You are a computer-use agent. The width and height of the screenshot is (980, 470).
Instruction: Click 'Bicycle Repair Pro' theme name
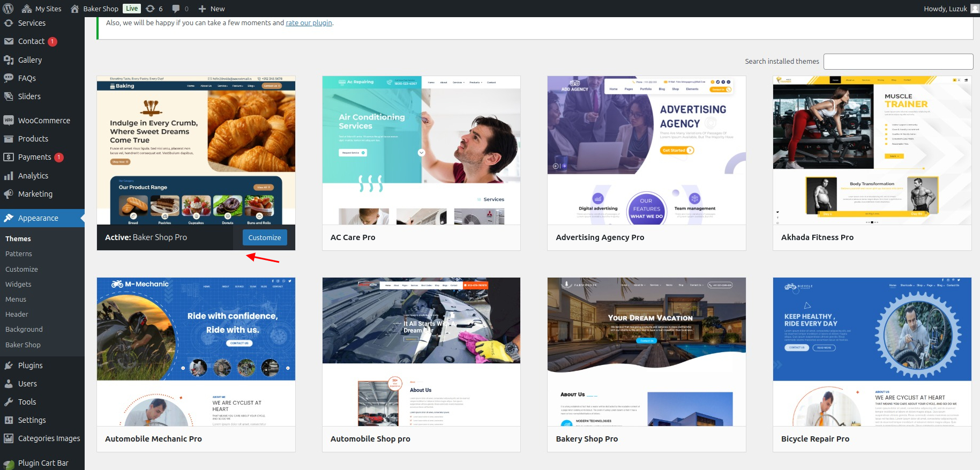pyautogui.click(x=815, y=439)
